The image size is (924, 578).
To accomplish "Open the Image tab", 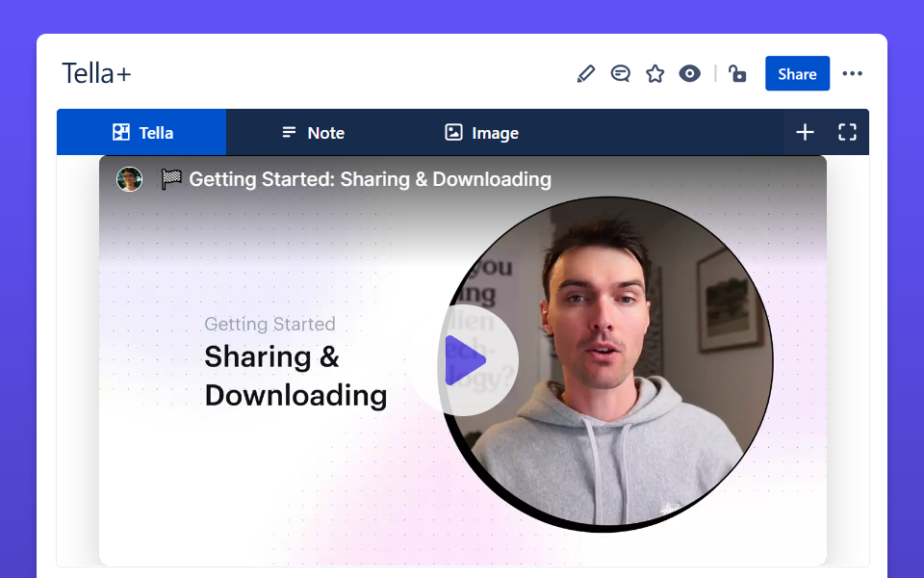I will click(495, 133).
